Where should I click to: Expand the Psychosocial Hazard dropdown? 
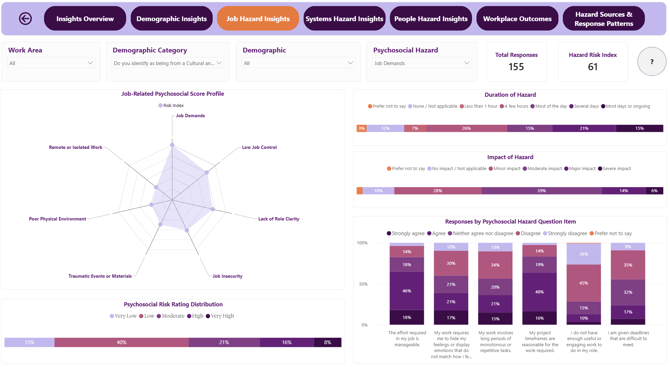tap(422, 63)
